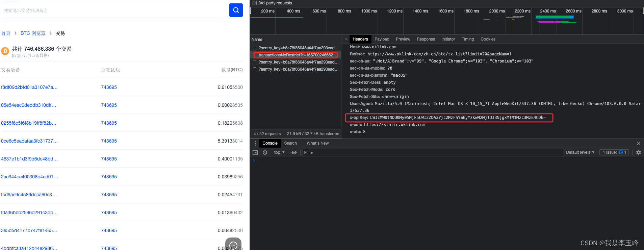
Task: Switch to the Initiator tab
Action: [448, 39]
